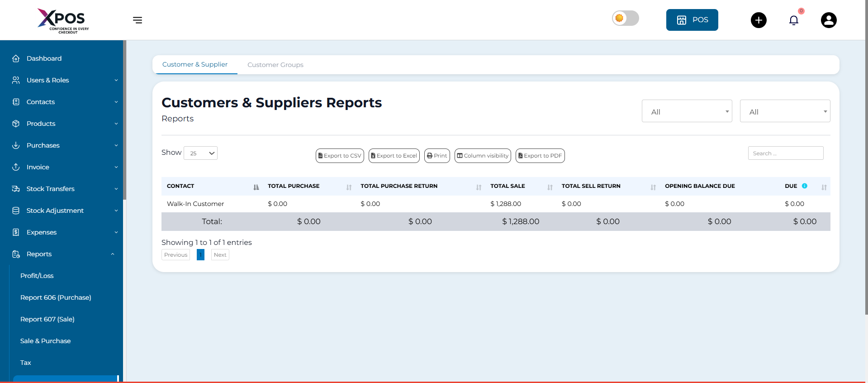Open the user profile avatar
The image size is (868, 383).
coord(828,20)
